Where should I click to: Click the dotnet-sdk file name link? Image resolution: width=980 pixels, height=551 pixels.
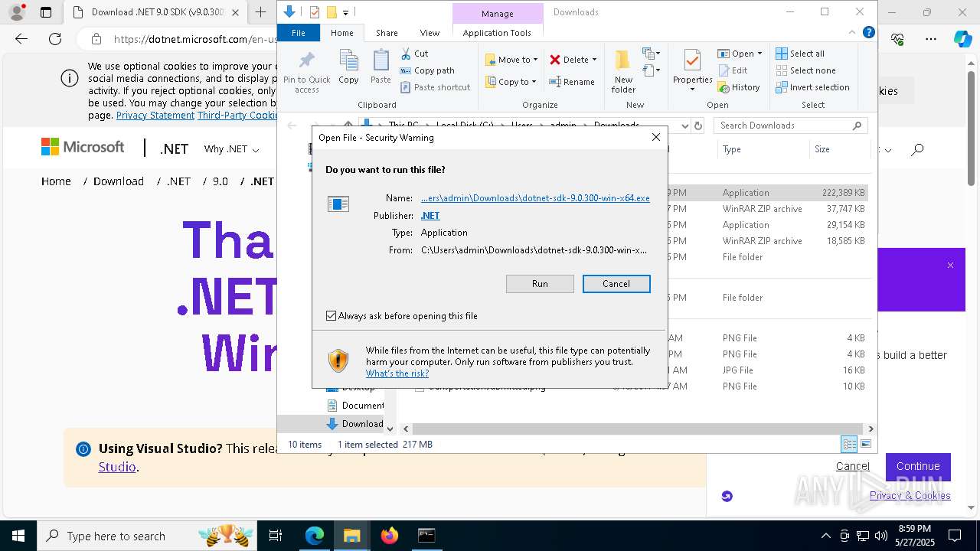point(535,198)
